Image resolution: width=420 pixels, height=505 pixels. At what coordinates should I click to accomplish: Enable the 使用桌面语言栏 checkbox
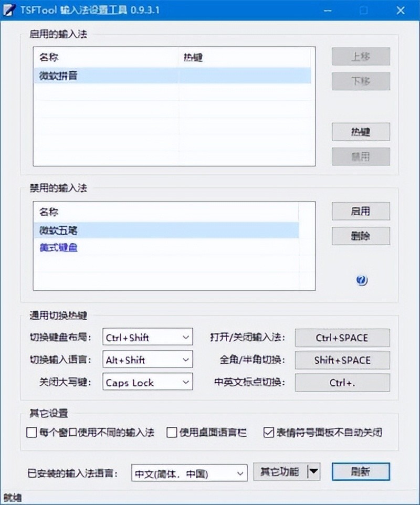172,433
